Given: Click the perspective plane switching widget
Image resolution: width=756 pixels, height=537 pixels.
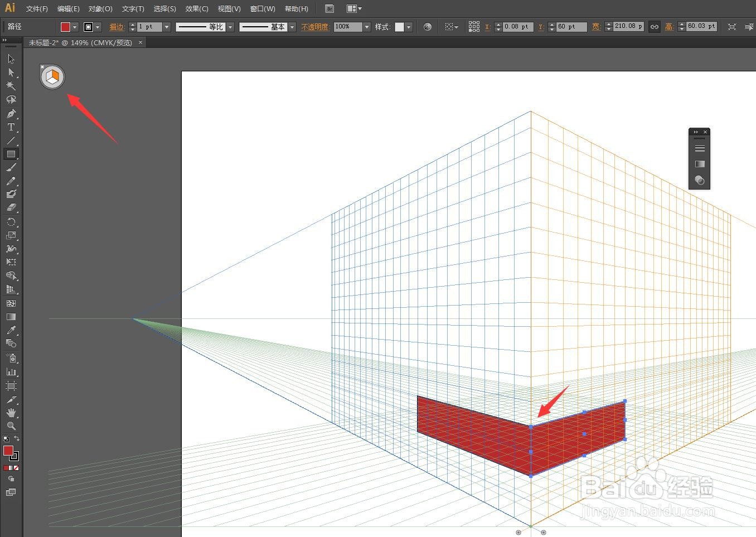Looking at the screenshot, I should coord(52,77).
